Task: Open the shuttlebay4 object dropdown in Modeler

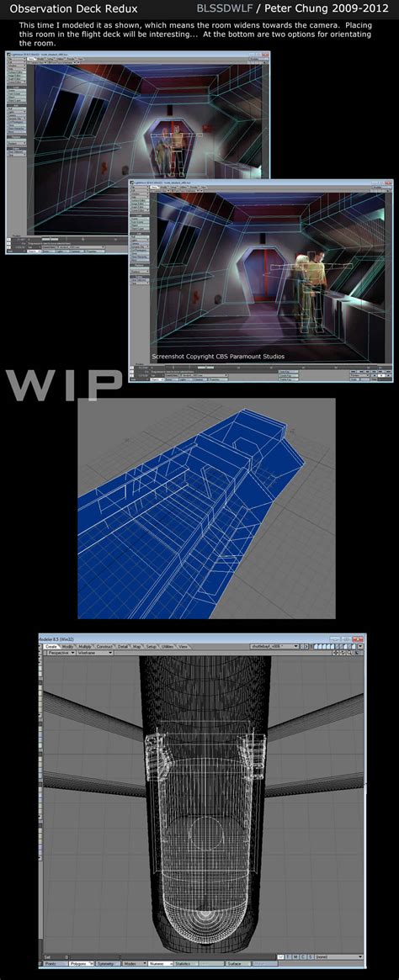Action: tap(274, 646)
